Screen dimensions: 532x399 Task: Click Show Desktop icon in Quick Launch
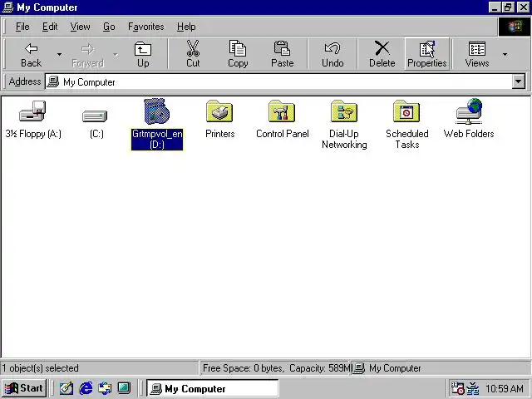(x=66, y=388)
